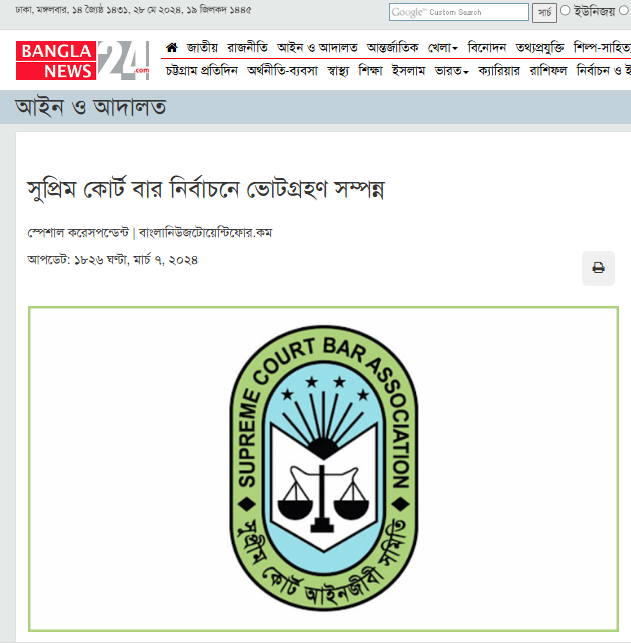Open the তথ্যপ্রযুক্তি section

coord(540,48)
